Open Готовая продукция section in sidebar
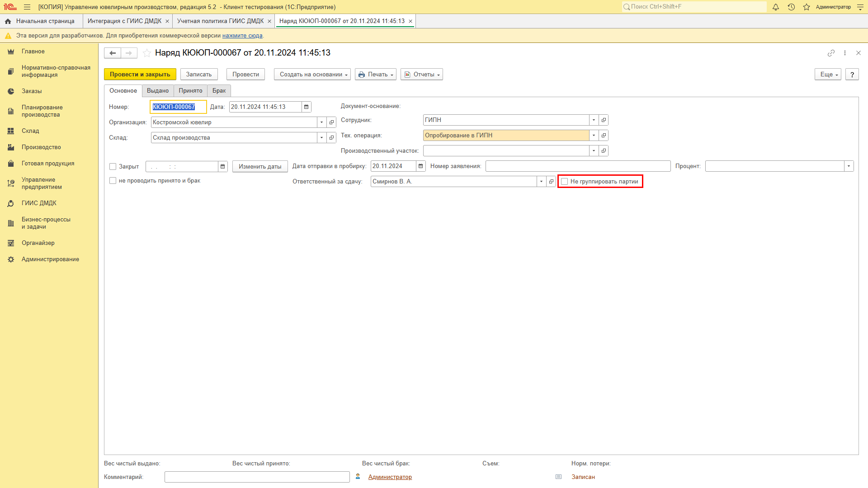 point(48,164)
